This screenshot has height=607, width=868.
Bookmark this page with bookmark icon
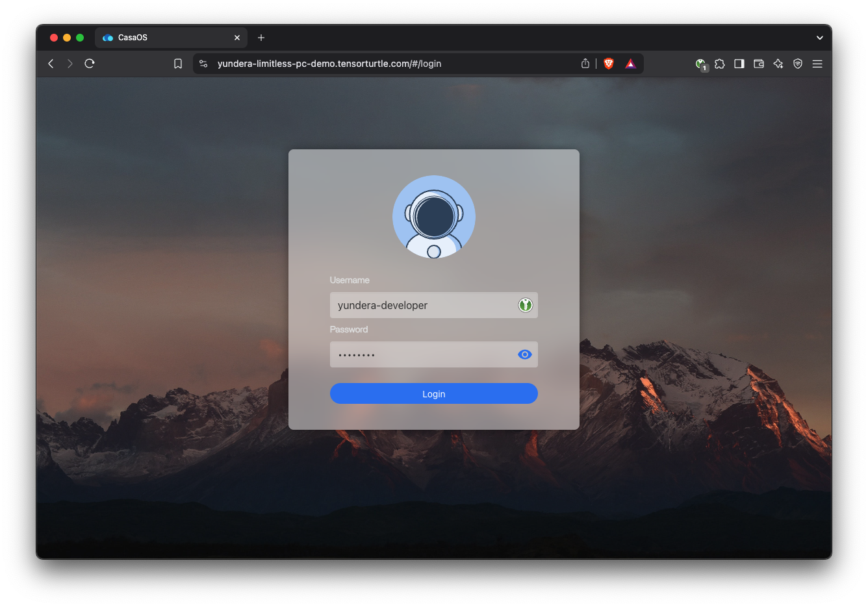click(178, 64)
